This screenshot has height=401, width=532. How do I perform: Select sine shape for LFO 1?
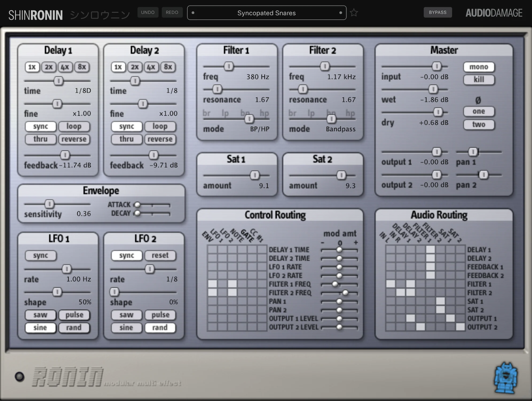pyautogui.click(x=41, y=328)
